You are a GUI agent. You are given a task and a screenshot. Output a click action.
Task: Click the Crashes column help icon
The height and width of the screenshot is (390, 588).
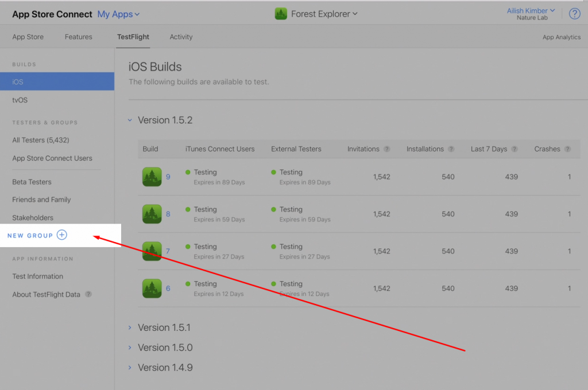click(x=567, y=149)
